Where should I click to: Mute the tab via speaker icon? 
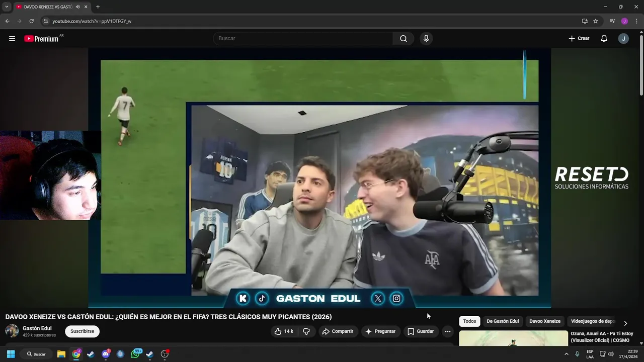(x=77, y=7)
